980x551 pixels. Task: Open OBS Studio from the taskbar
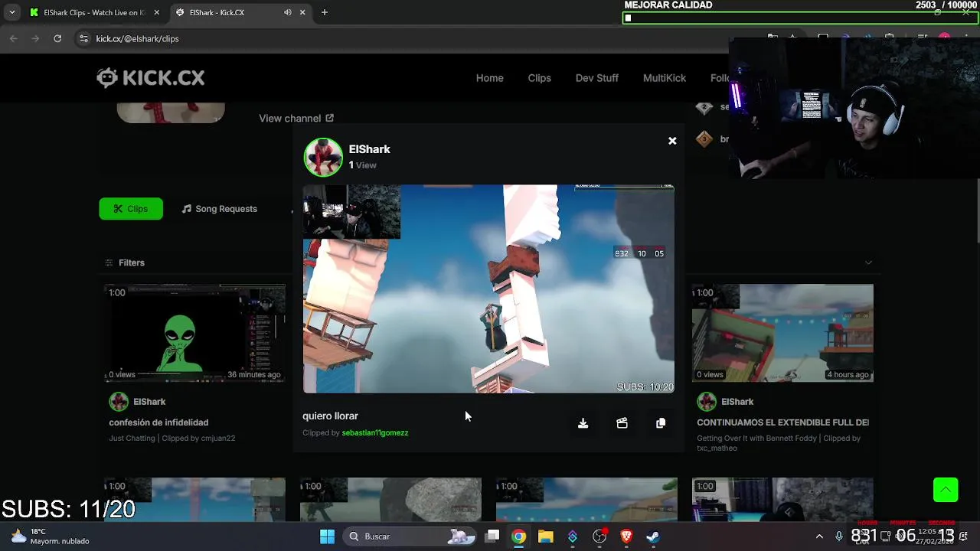(599, 536)
